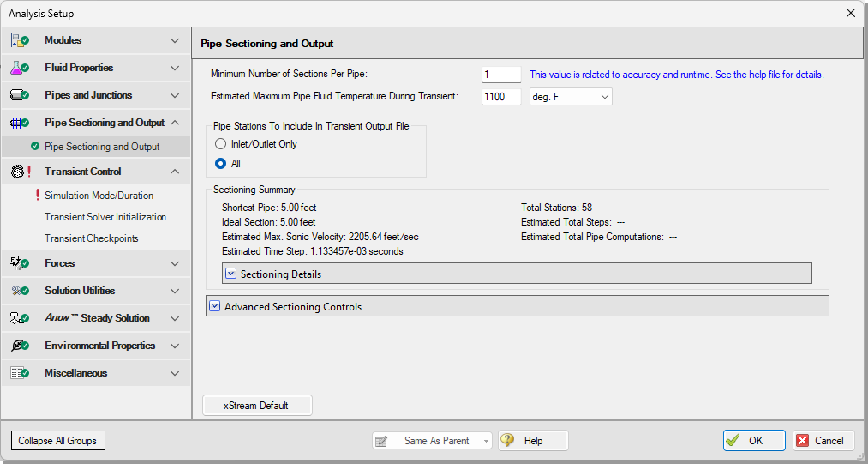Click the Modules group icon
Image resolution: width=868 pixels, height=464 pixels.
(20, 40)
